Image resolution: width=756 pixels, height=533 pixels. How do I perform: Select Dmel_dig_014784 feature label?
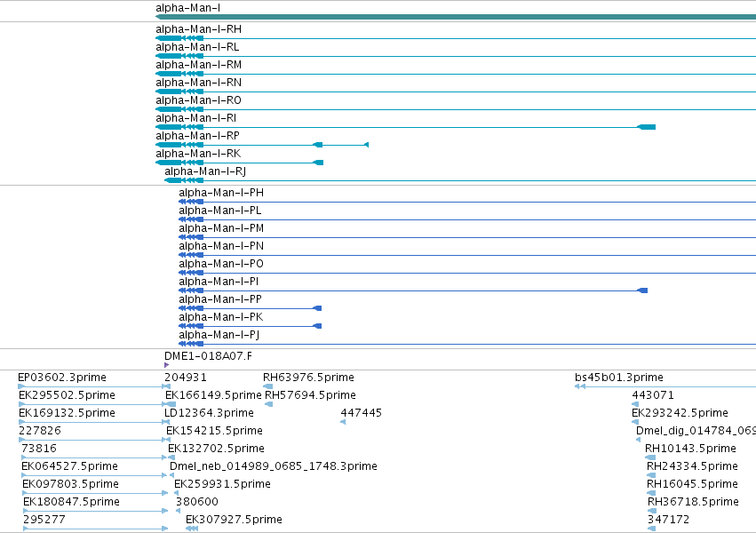[x=696, y=432]
